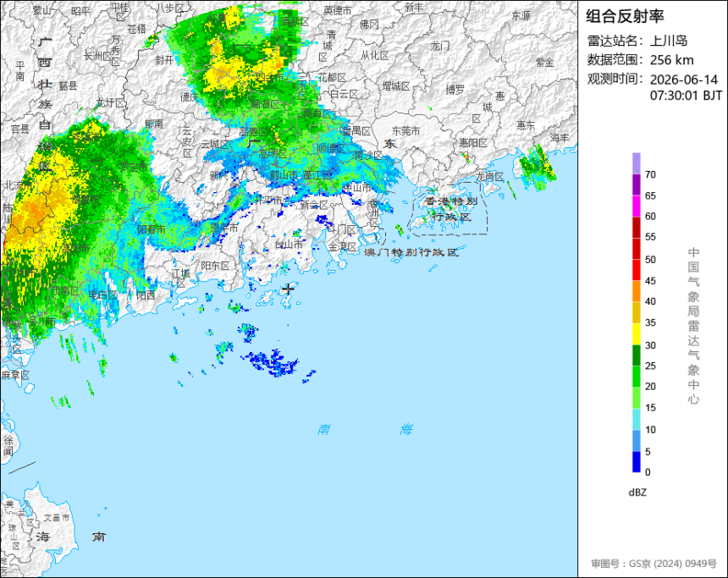Click the dBZ unit label under the legend
The width and height of the screenshot is (728, 578).
pyautogui.click(x=637, y=493)
